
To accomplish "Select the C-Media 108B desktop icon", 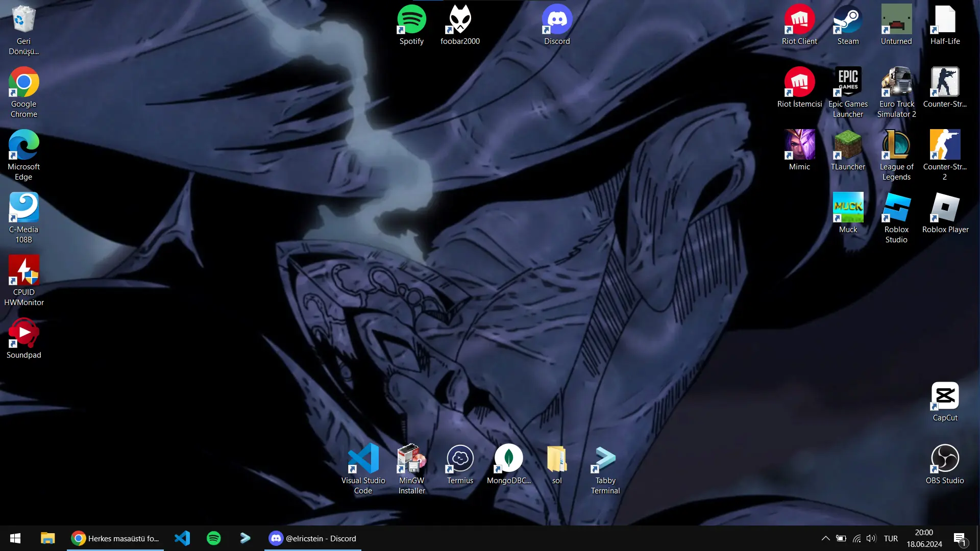I will (x=23, y=218).
